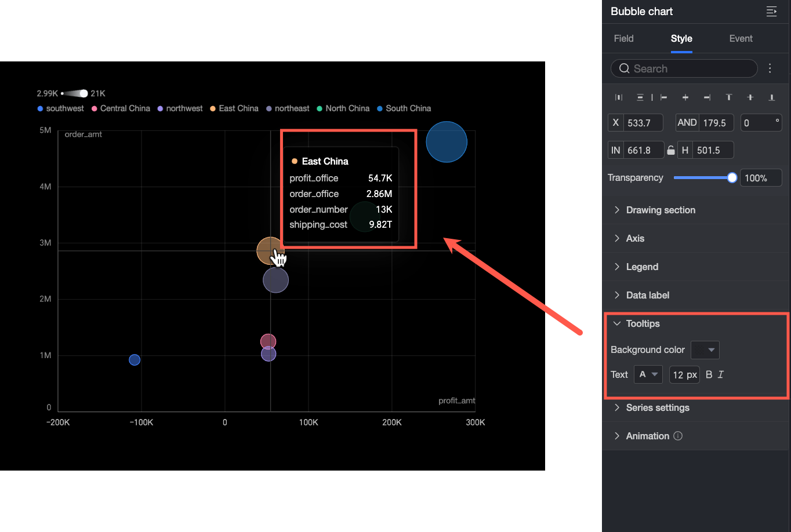Click the 'Background color' label

(x=648, y=350)
